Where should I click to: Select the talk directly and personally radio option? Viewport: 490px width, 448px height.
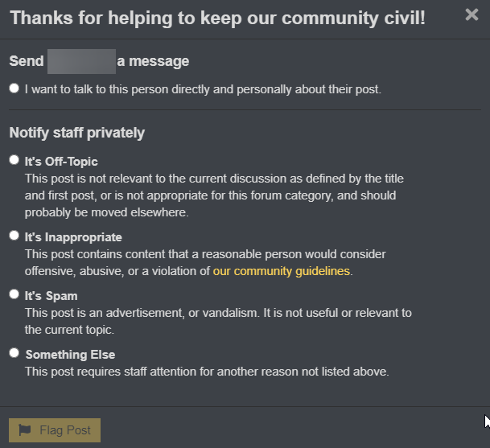(x=14, y=88)
